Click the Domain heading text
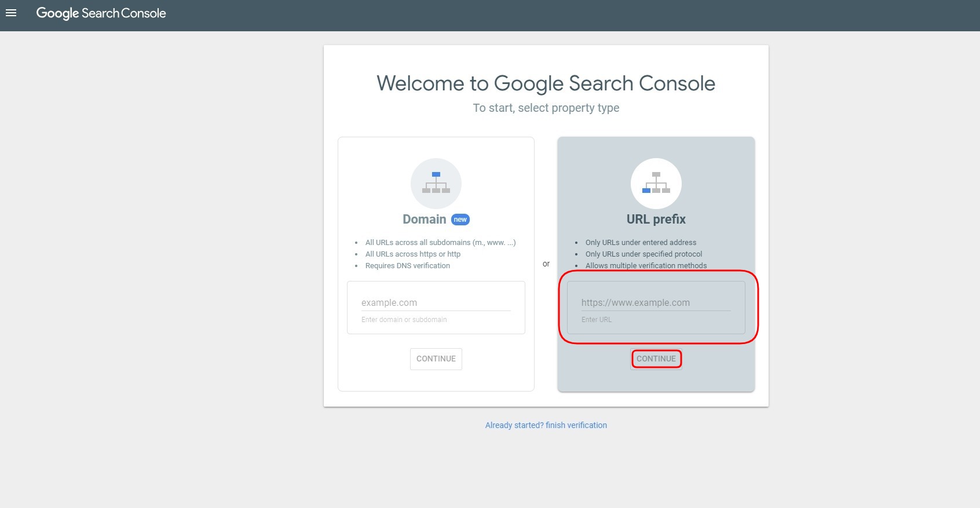Screen dimensions: 980x508 pyautogui.click(x=425, y=220)
